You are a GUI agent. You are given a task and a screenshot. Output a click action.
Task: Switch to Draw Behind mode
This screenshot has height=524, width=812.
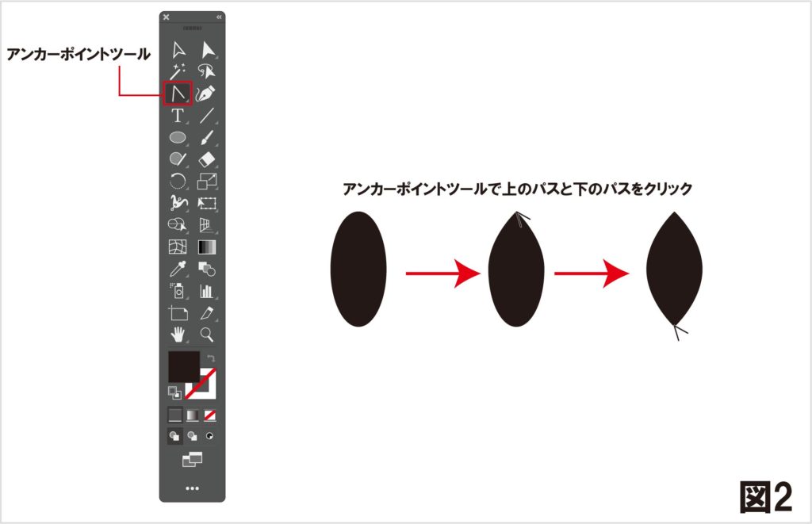192,436
